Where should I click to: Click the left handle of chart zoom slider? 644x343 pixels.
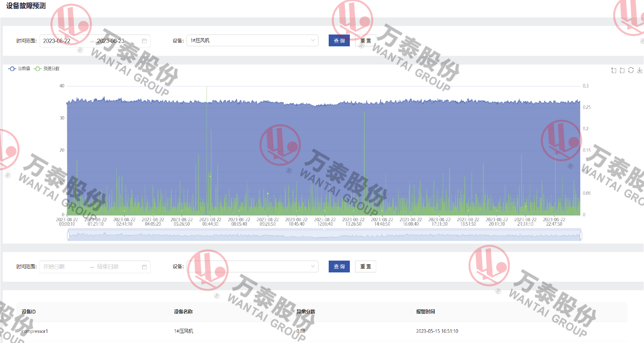click(68, 235)
